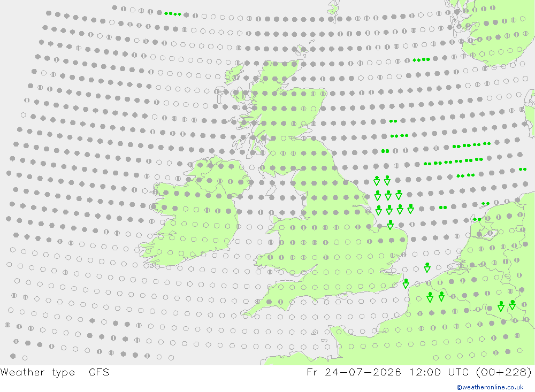Viewport: 535px width, 392px height.
Task: Open the weatheronline.co.uk copyright link
Action: [490, 387]
